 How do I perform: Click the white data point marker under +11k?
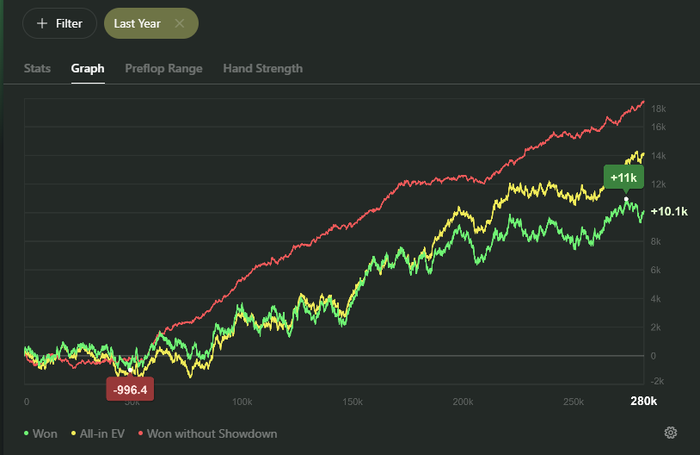point(626,199)
